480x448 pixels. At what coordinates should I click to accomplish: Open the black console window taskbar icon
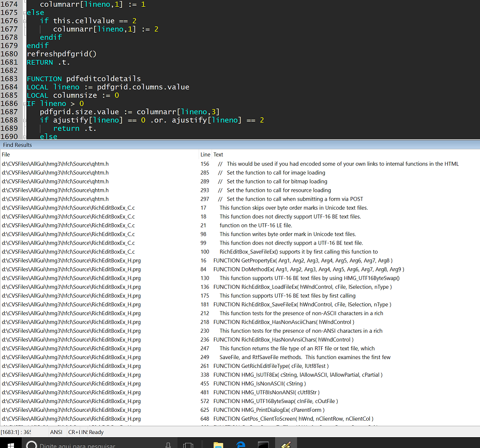263,444
